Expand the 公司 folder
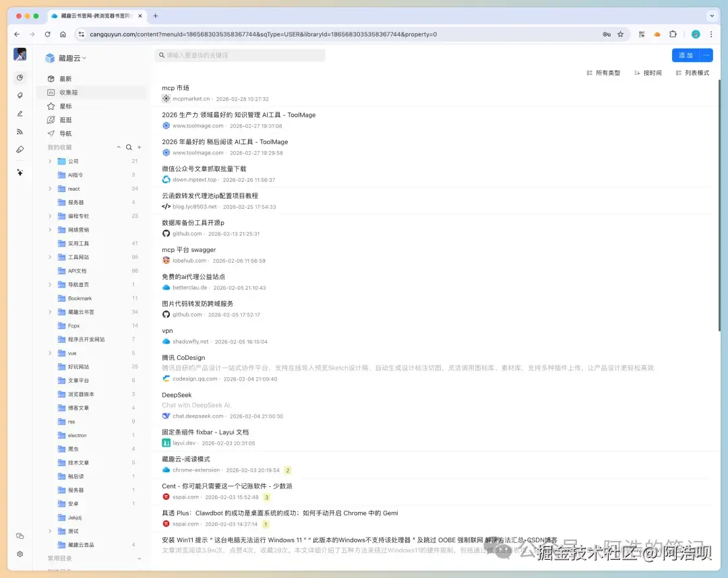 tap(50, 161)
